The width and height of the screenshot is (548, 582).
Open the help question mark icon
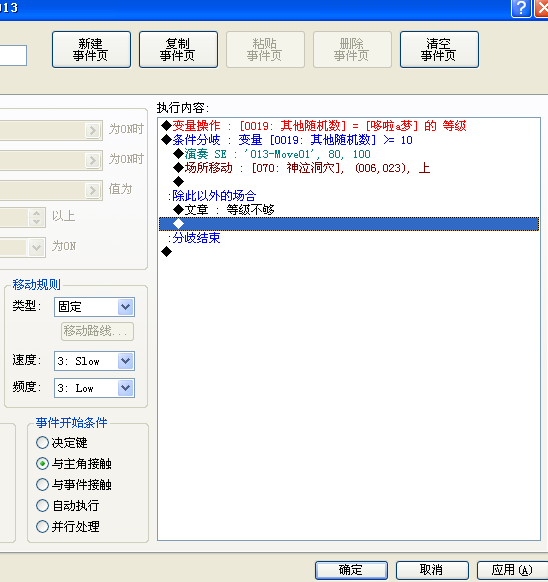click(x=521, y=8)
